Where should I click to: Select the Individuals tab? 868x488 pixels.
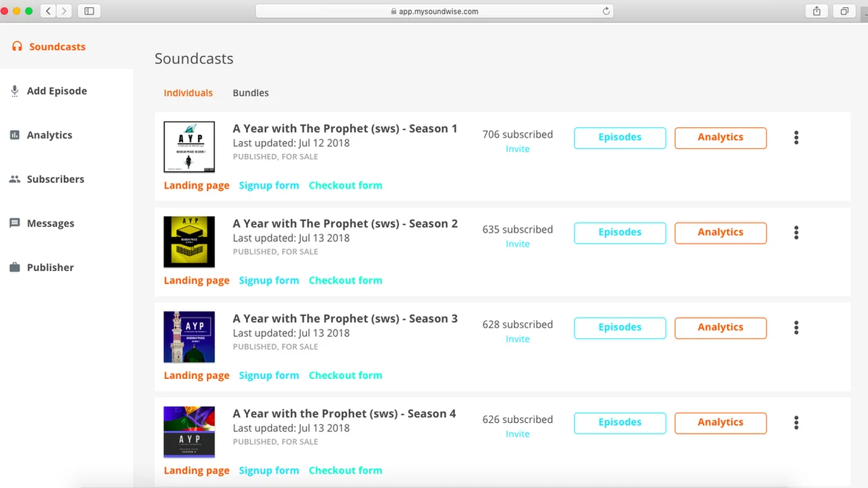click(x=188, y=93)
